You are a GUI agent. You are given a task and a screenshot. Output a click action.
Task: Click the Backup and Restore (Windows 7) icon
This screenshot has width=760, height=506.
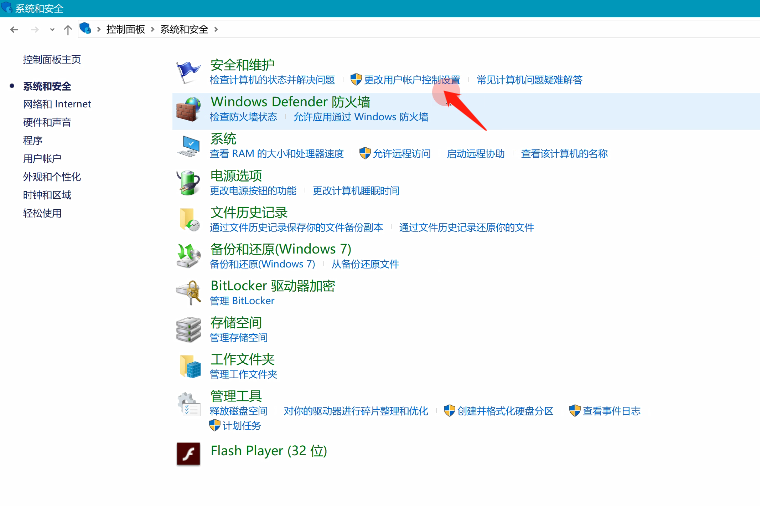pos(188,256)
